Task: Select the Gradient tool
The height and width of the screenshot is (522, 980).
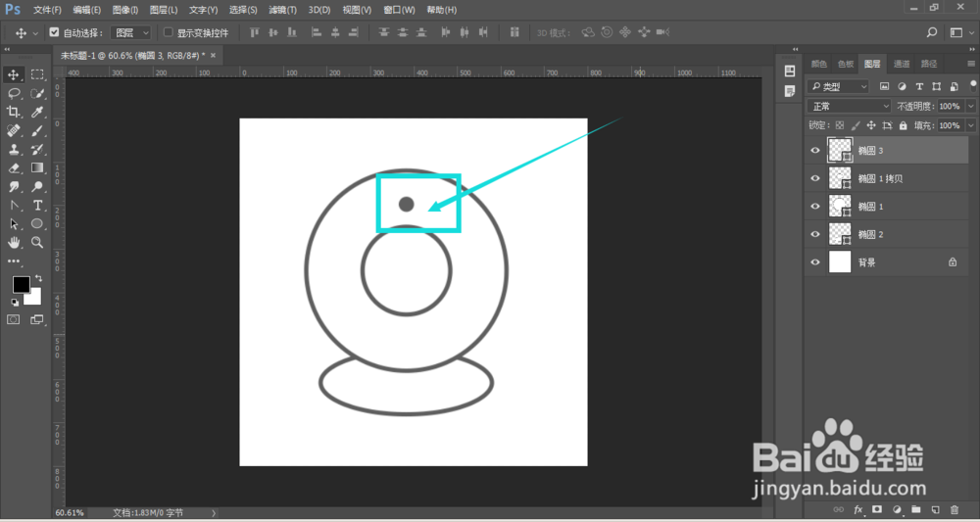Action: point(37,168)
